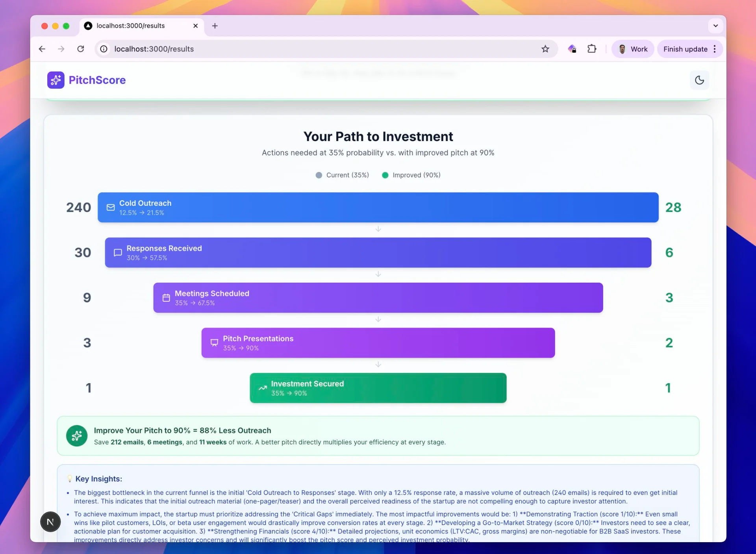The height and width of the screenshot is (554, 756).
Task: Click the PitchScore sparkle logo icon
Action: click(56, 80)
